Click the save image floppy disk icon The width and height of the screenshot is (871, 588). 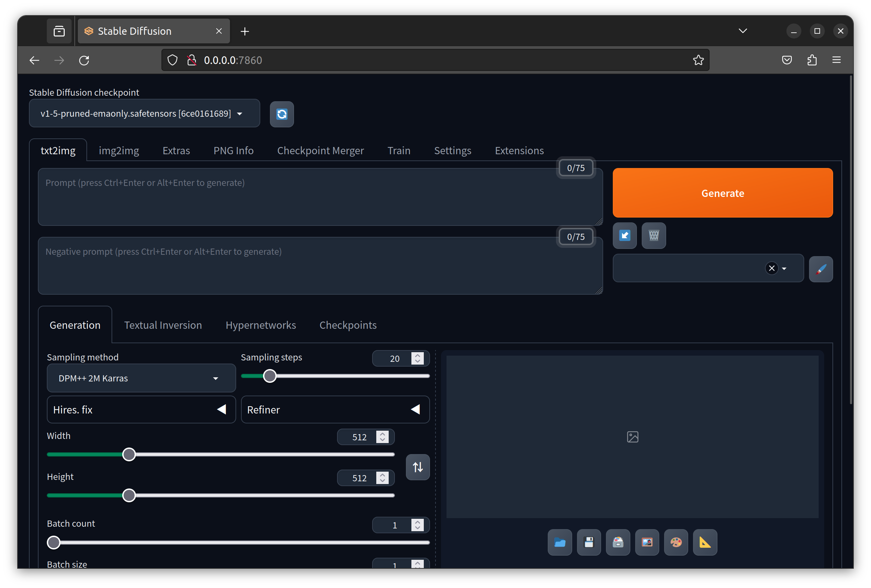tap(588, 542)
